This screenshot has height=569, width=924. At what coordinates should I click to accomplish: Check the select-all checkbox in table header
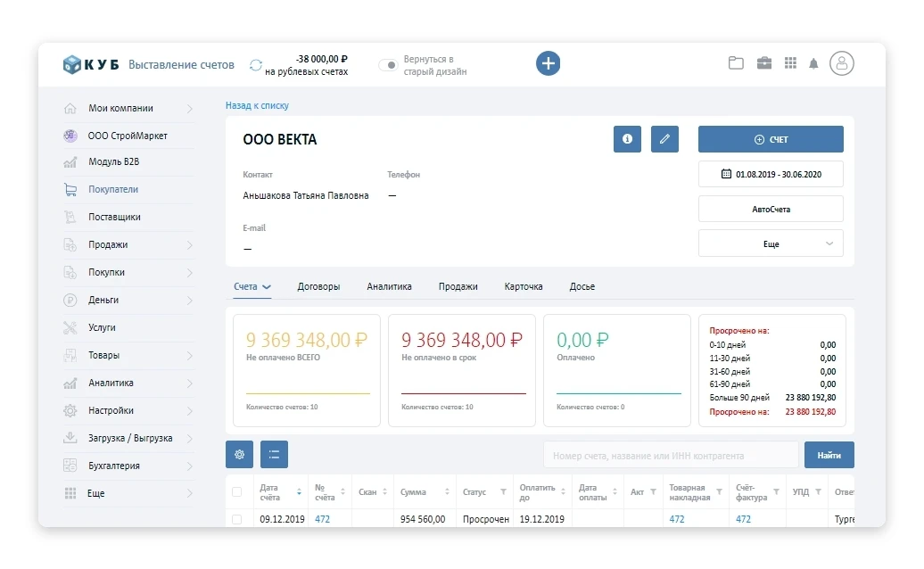(x=236, y=492)
